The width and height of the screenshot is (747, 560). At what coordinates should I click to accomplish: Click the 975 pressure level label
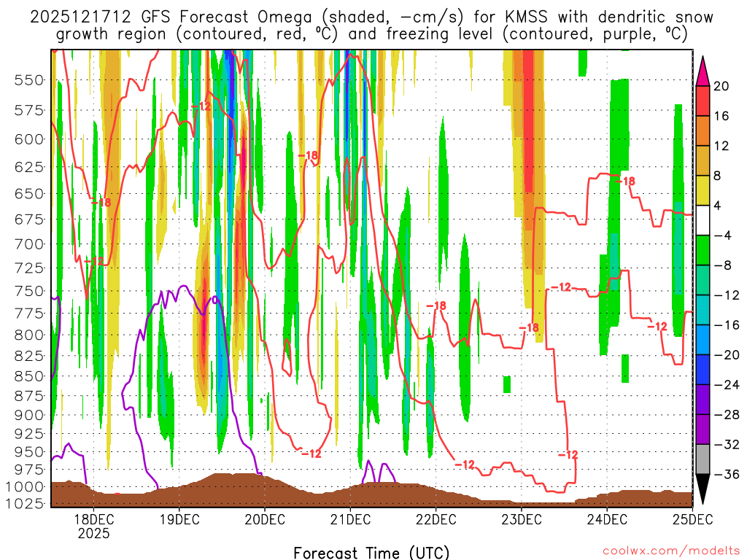29,470
